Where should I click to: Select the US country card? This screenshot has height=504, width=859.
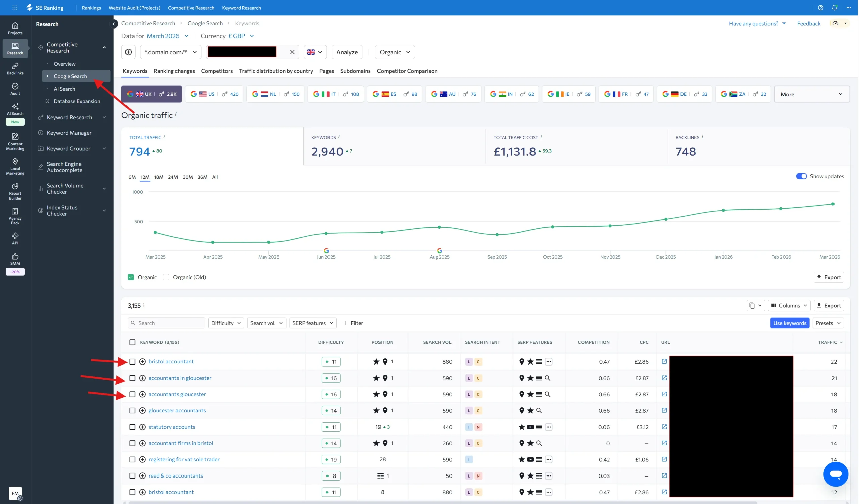pyautogui.click(x=214, y=94)
